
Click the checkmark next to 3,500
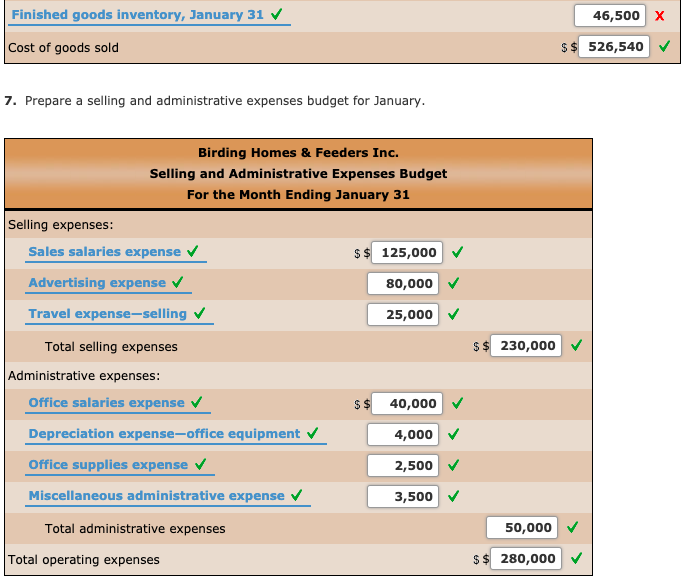453,496
